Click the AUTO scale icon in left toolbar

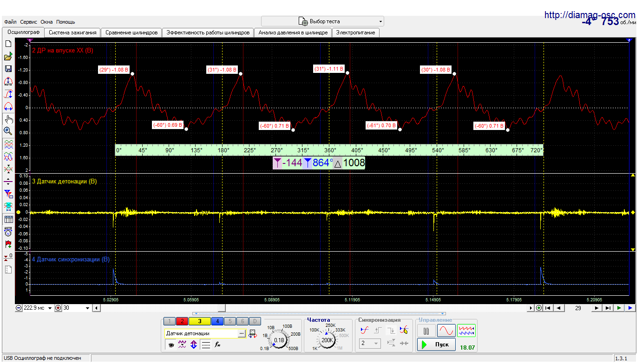(8, 82)
